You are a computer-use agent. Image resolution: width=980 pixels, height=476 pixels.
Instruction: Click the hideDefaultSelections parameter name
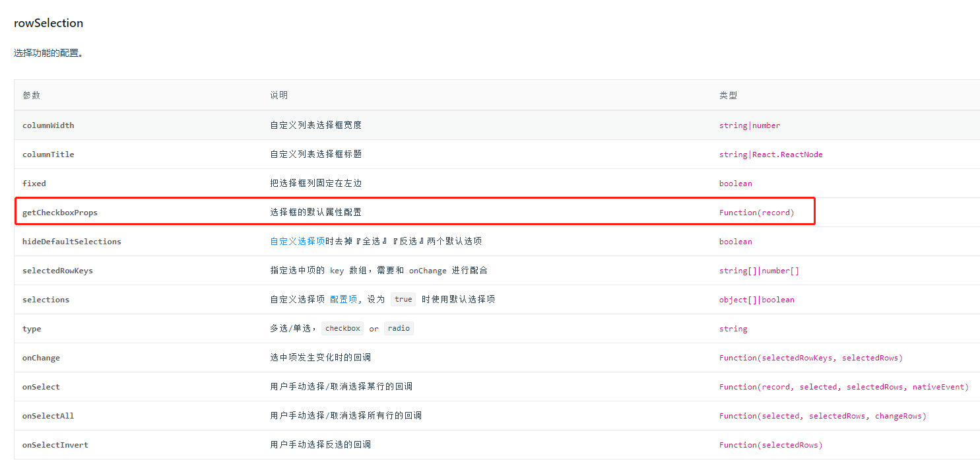(72, 241)
